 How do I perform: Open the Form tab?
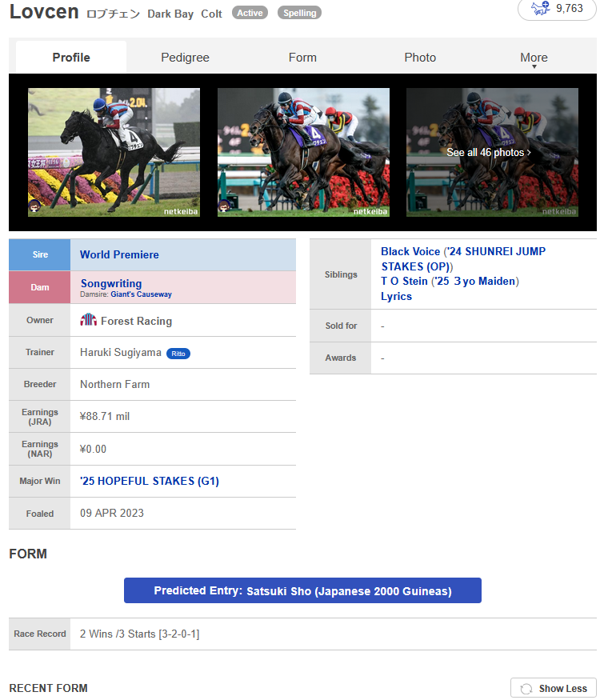point(302,57)
